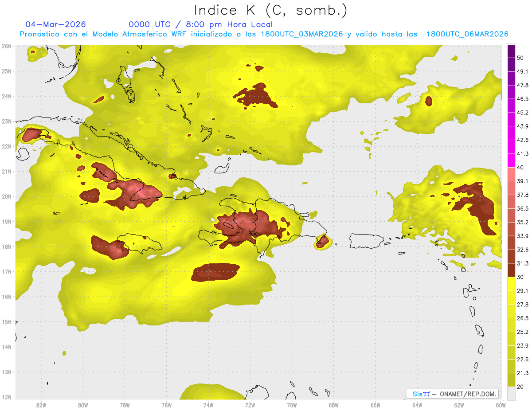Screen dimensions: 532x411
Task: Click the color scale value "42.6"
Action: 522,140
